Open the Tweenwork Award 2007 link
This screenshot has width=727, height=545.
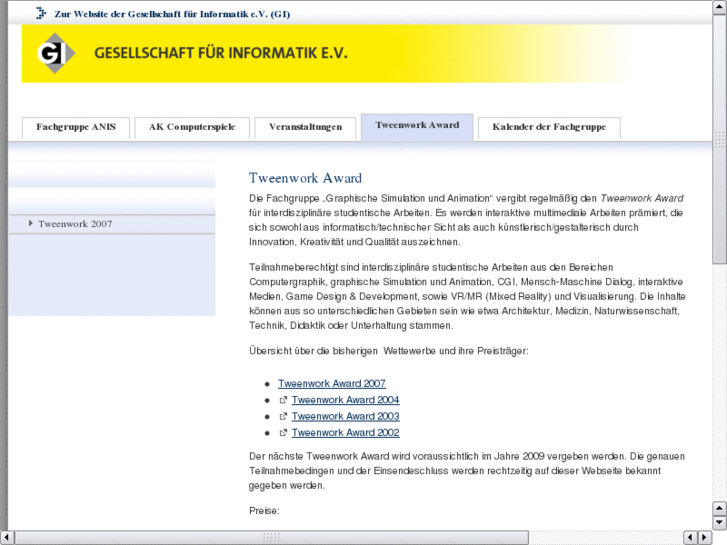[332, 384]
